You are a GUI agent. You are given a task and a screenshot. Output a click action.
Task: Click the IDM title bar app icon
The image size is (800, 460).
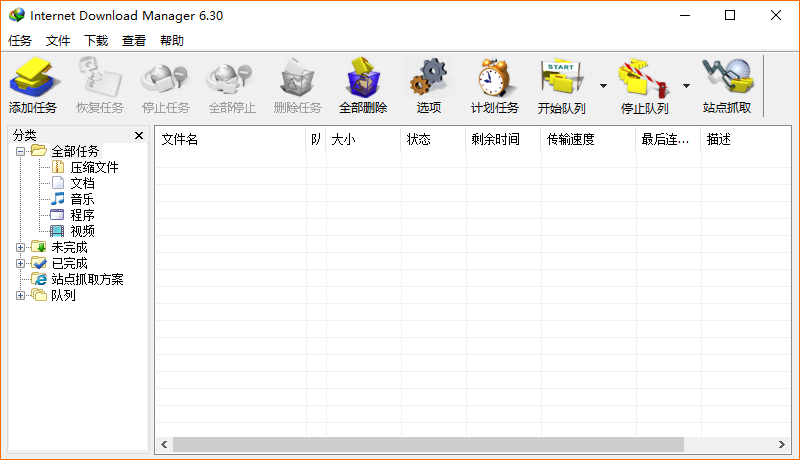[x=17, y=15]
